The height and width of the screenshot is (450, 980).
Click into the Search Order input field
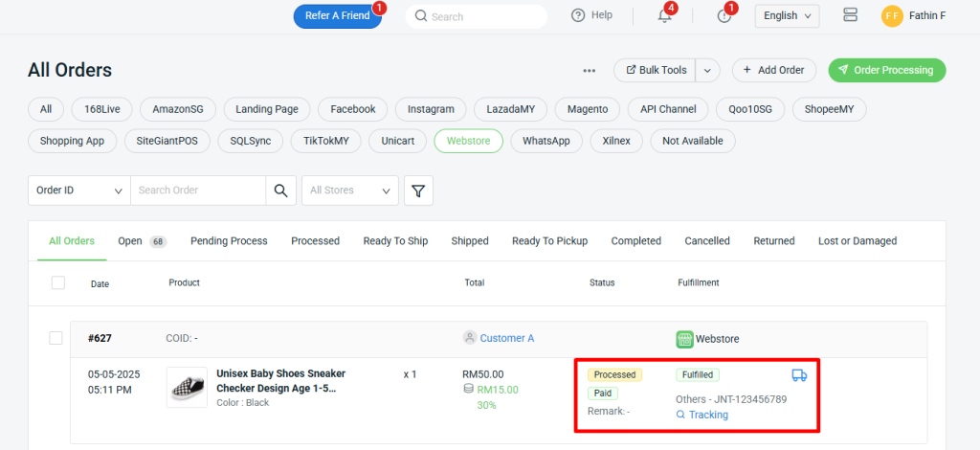click(x=198, y=191)
